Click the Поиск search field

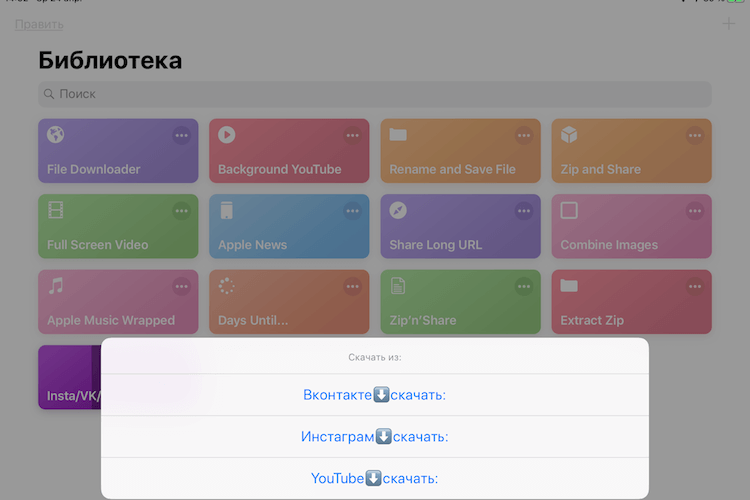point(375,94)
